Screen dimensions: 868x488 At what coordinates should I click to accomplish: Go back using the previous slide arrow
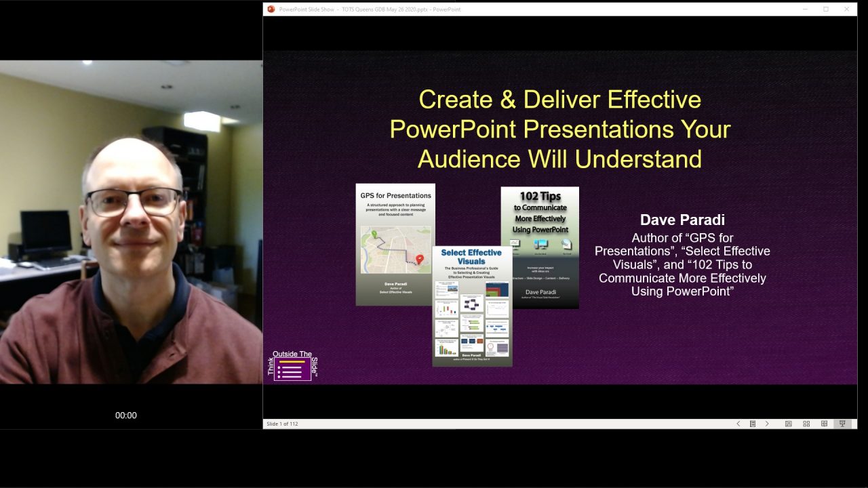pyautogui.click(x=738, y=424)
